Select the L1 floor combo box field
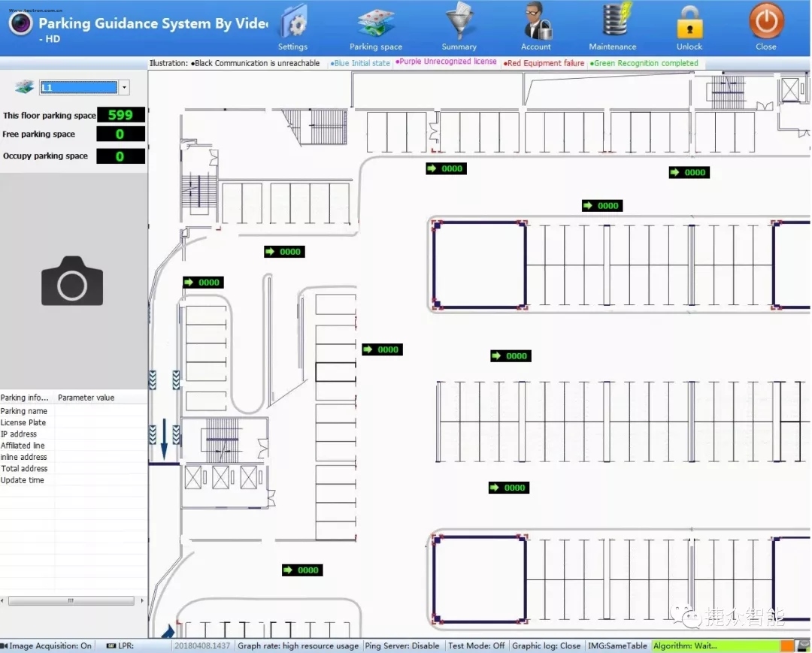The image size is (812, 653). pos(79,87)
